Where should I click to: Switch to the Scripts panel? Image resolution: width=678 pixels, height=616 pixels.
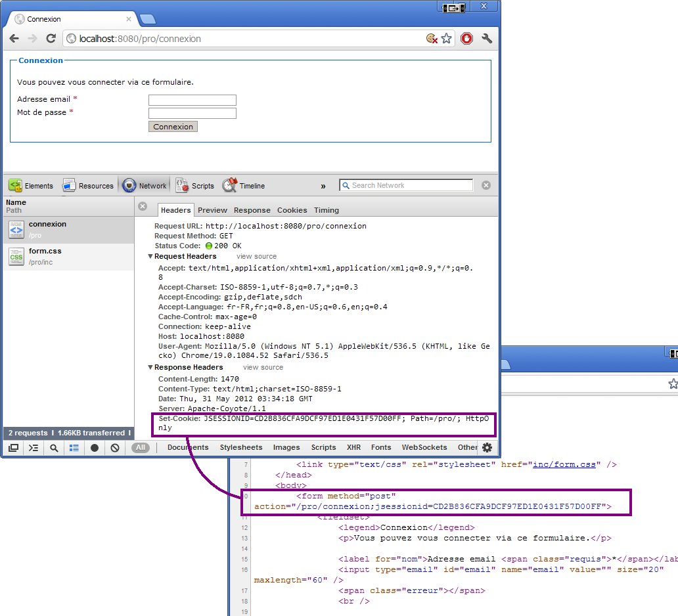[194, 186]
